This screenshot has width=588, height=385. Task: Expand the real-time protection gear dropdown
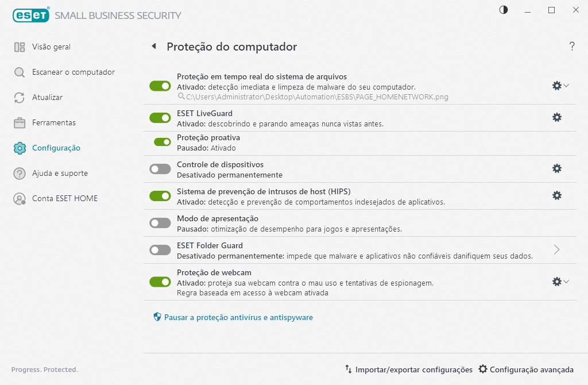tap(567, 86)
